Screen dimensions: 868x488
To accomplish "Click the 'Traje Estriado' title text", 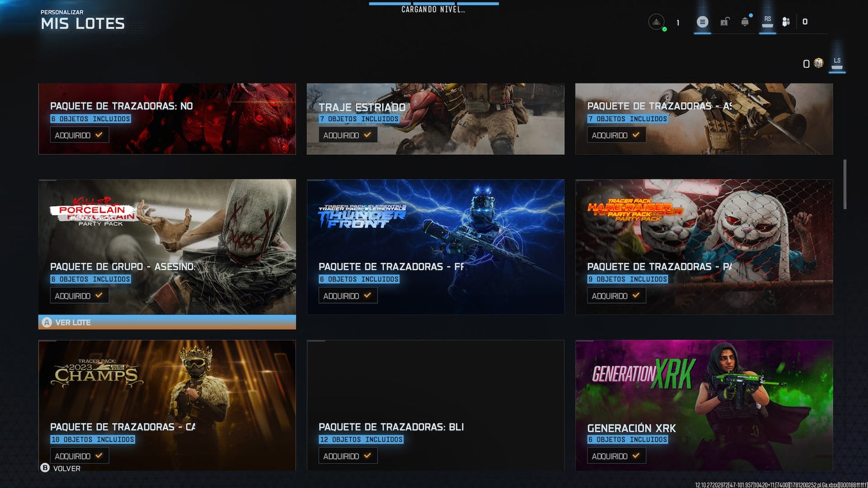I will pyautogui.click(x=362, y=107).
